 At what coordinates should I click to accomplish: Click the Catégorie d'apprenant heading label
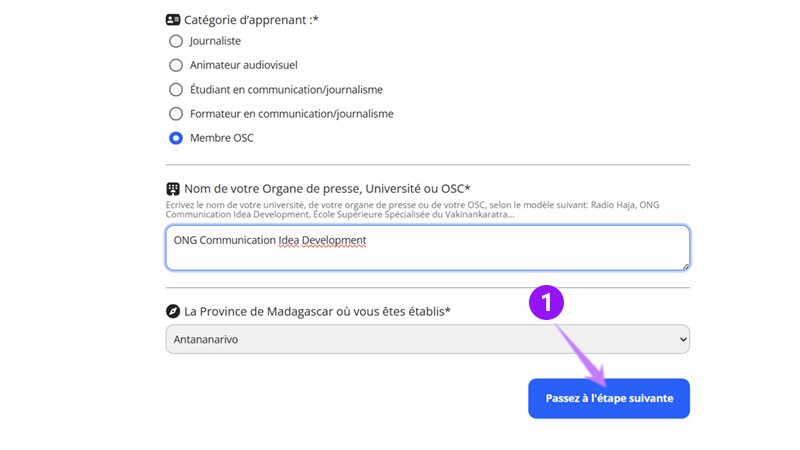(251, 20)
